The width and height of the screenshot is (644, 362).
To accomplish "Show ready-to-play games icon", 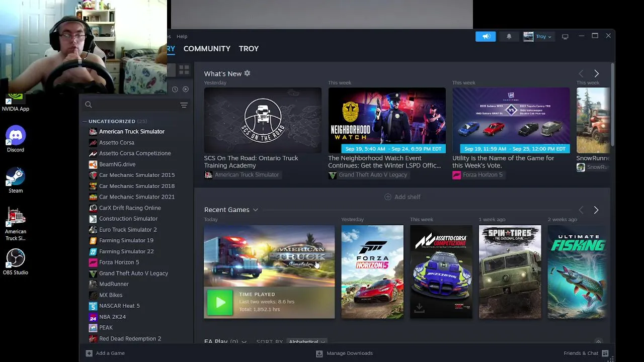I will (x=186, y=89).
